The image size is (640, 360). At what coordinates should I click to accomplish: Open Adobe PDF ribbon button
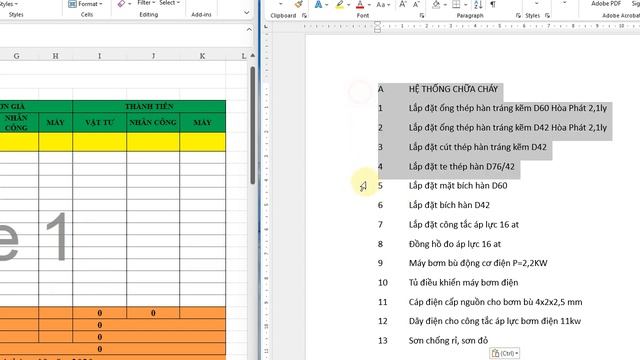(x=606, y=4)
